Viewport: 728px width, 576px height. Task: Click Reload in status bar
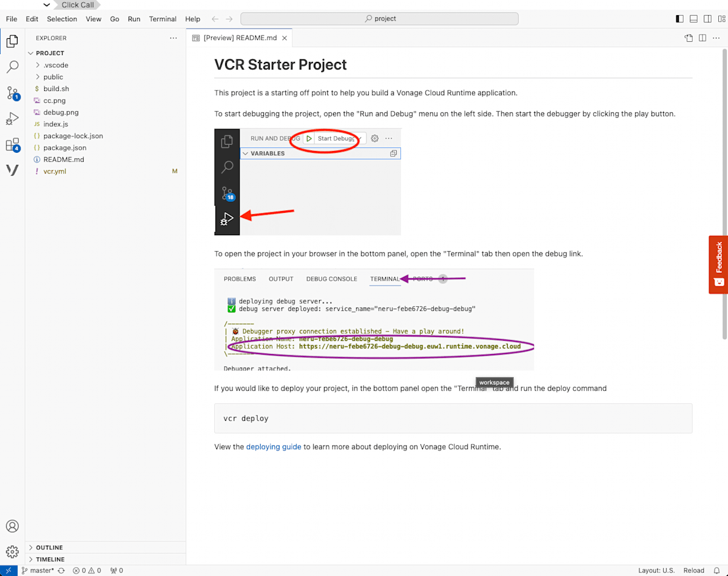tap(694, 571)
